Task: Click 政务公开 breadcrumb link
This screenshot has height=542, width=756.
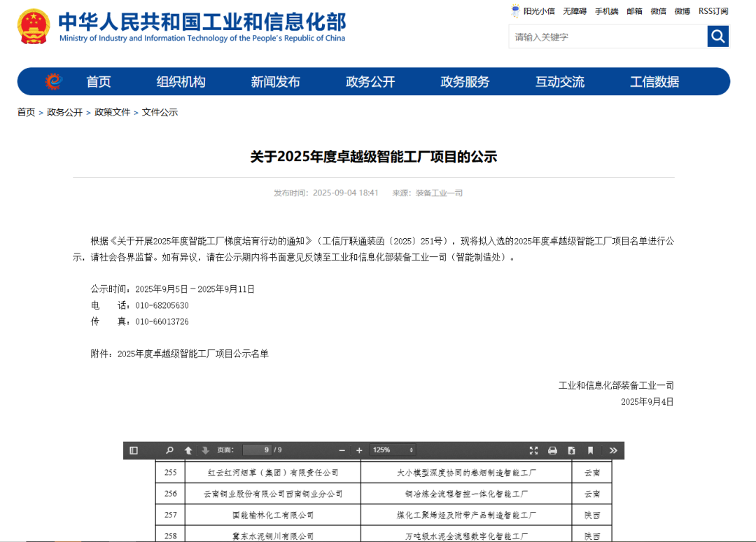Action: (64, 112)
